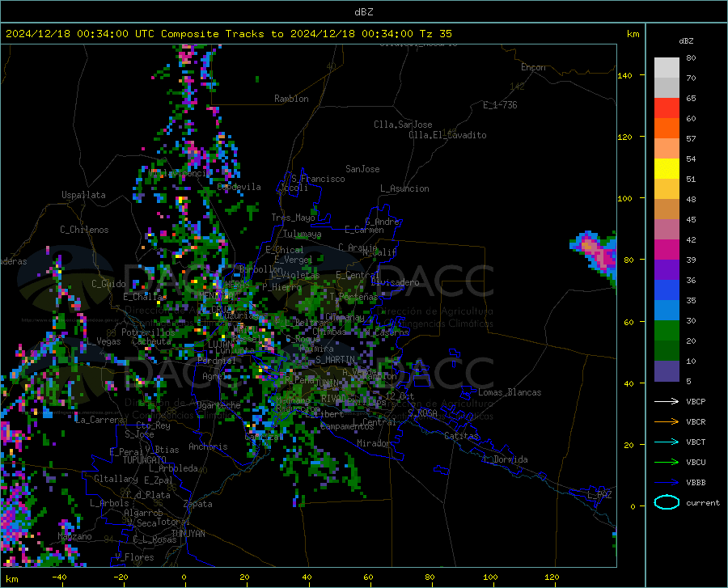
Task: Click the Capdevila place label
Action: 239,187
